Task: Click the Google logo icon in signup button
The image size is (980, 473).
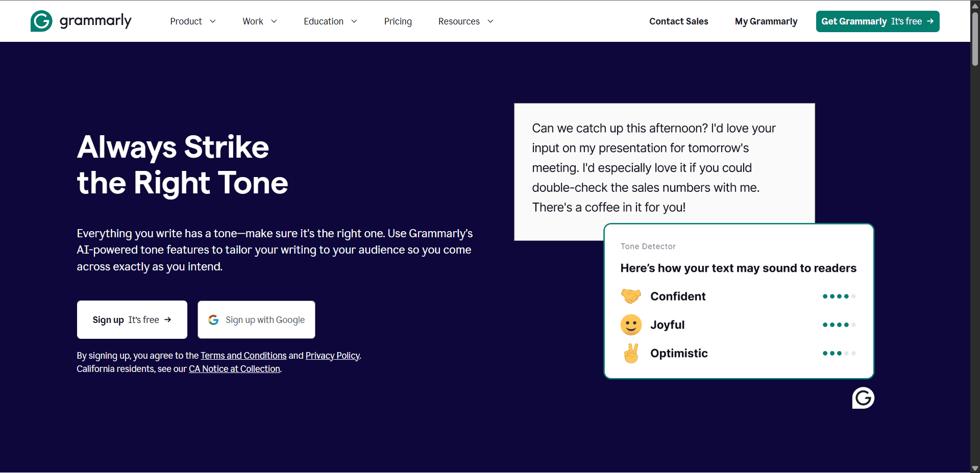Action: pyautogui.click(x=213, y=320)
